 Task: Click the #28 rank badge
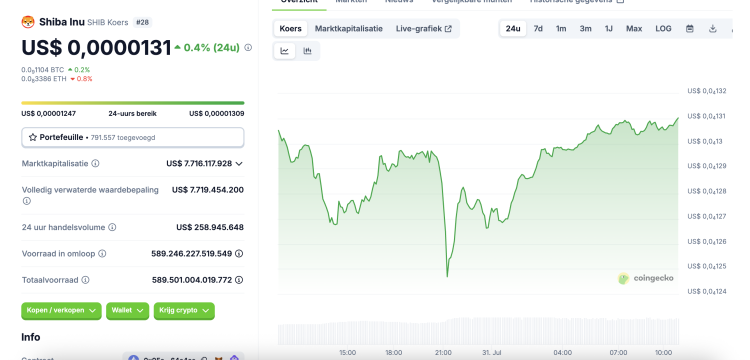click(x=143, y=22)
